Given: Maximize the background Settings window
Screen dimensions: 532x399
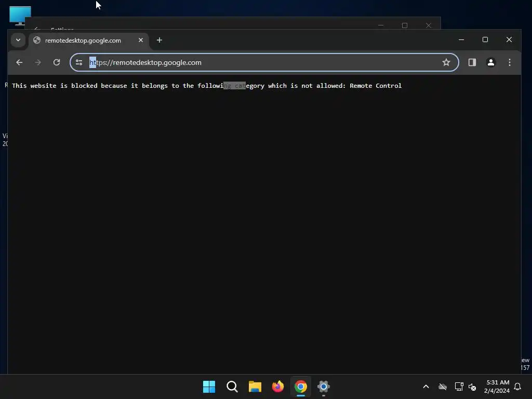Looking at the screenshot, I should click(x=404, y=25).
